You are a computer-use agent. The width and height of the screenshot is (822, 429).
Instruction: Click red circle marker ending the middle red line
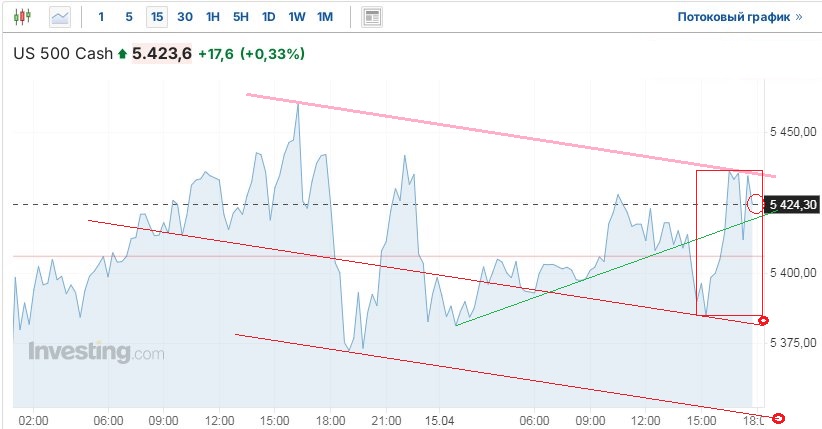764,321
